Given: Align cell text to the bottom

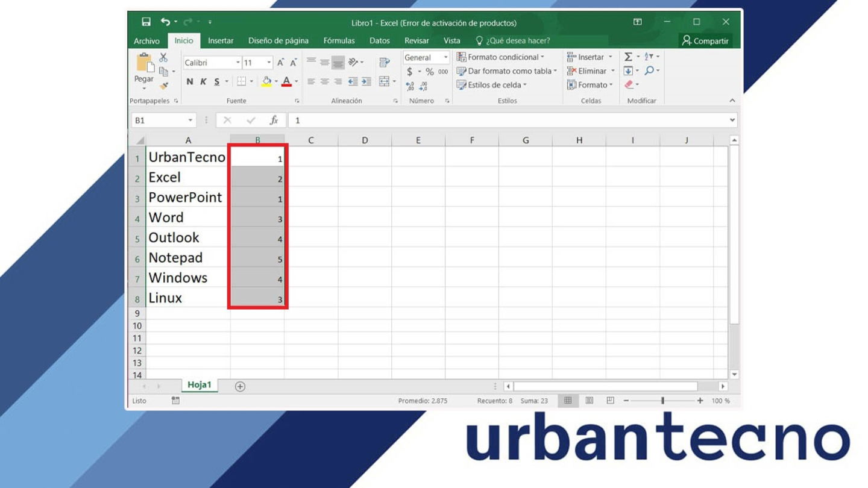Looking at the screenshot, I should [x=338, y=62].
